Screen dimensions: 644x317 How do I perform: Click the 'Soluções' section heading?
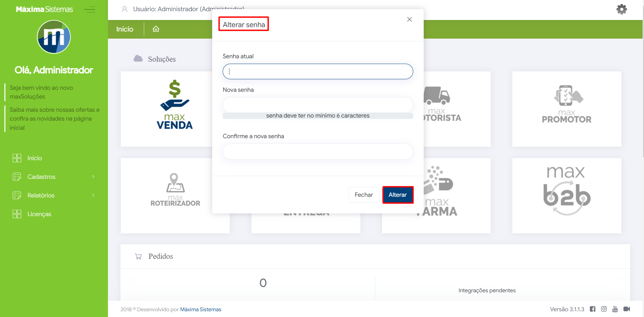[162, 59]
